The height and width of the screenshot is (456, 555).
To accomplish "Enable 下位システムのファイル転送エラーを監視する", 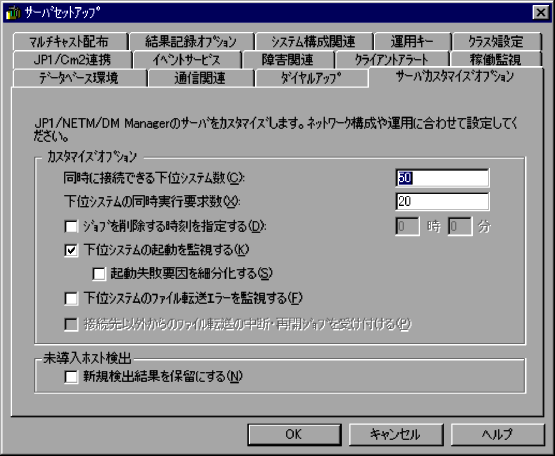I will click(71, 298).
